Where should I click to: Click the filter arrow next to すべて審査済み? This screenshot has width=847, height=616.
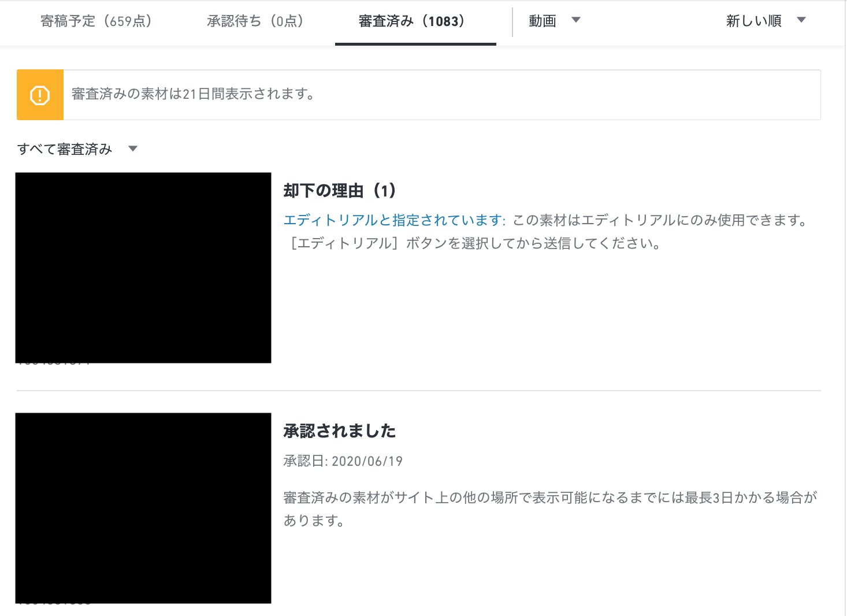(132, 149)
